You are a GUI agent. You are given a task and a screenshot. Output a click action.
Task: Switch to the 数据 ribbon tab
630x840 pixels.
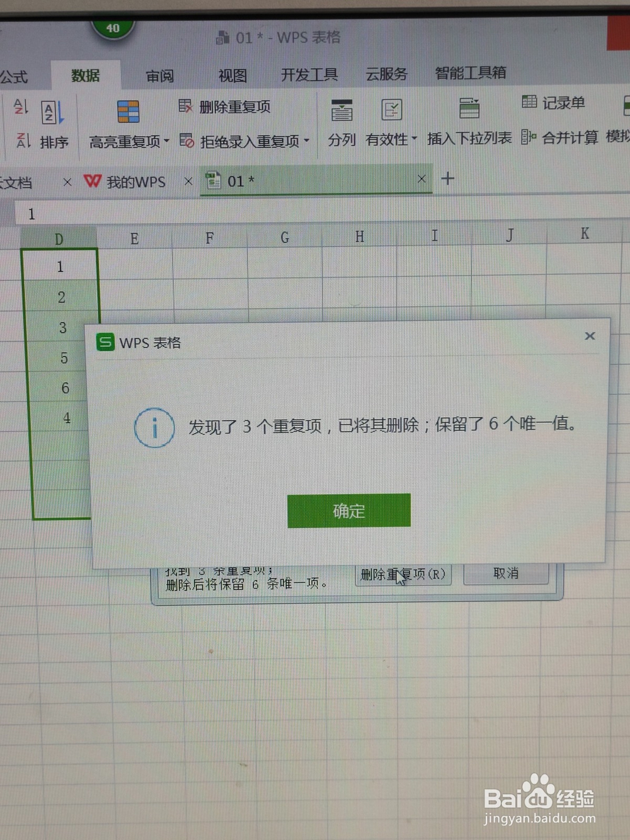[86, 76]
